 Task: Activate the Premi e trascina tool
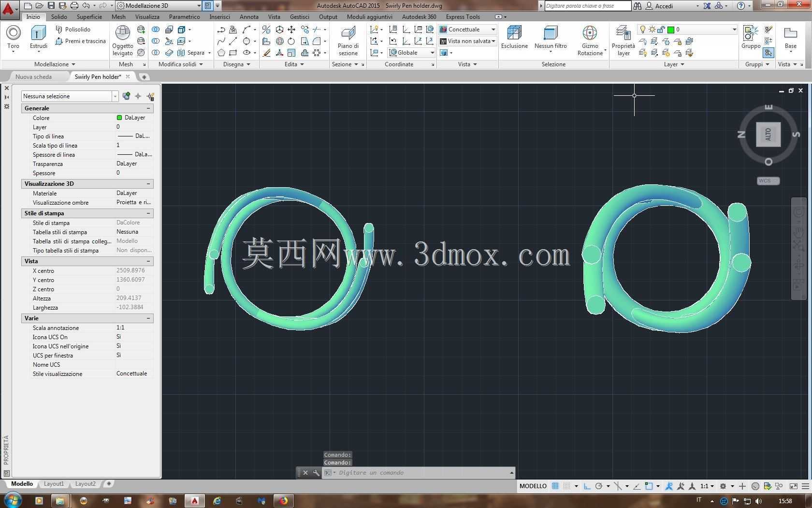click(x=80, y=41)
